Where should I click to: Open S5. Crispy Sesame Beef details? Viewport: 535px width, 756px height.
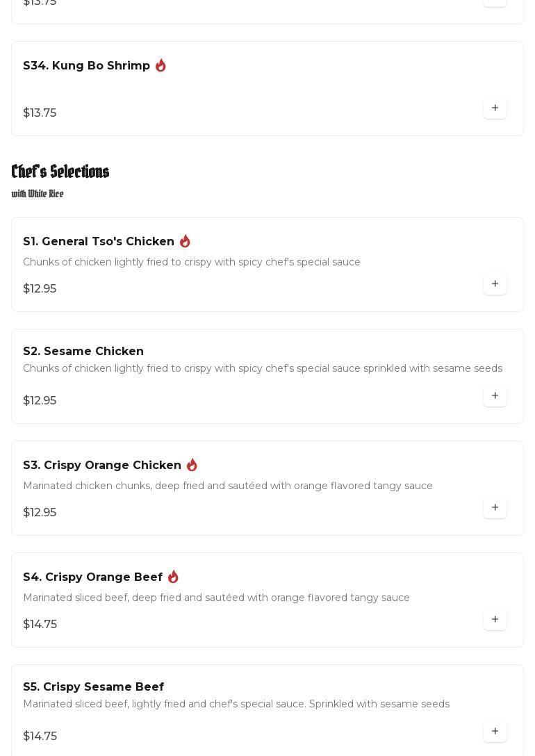(93, 687)
